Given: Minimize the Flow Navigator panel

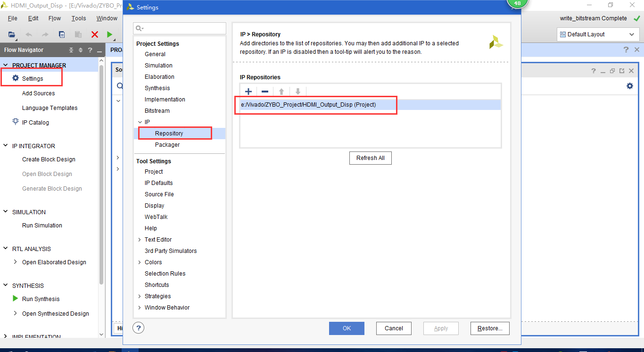Looking at the screenshot, I should 99,51.
